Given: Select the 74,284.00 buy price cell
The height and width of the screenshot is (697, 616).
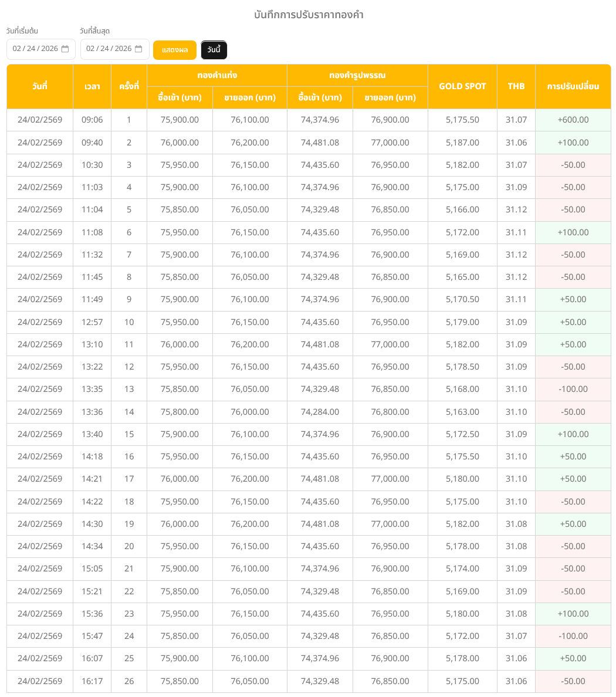Looking at the screenshot, I should 320,412.
